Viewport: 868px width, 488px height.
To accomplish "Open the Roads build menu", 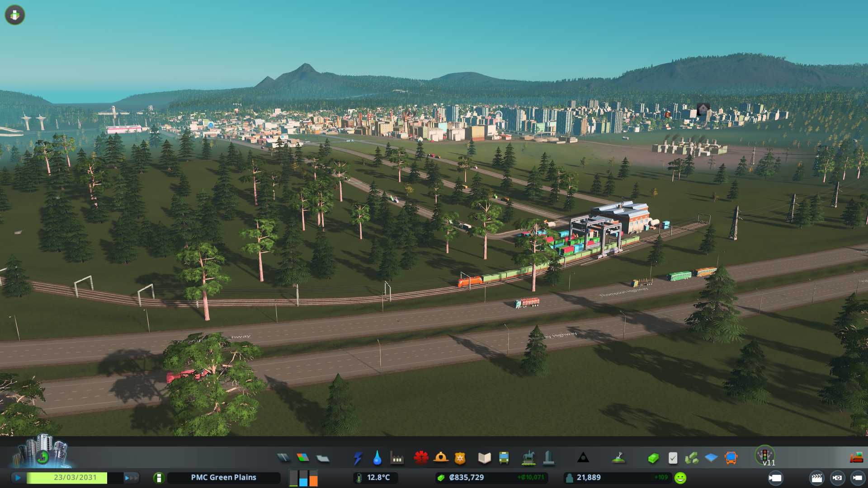I will click(x=283, y=458).
